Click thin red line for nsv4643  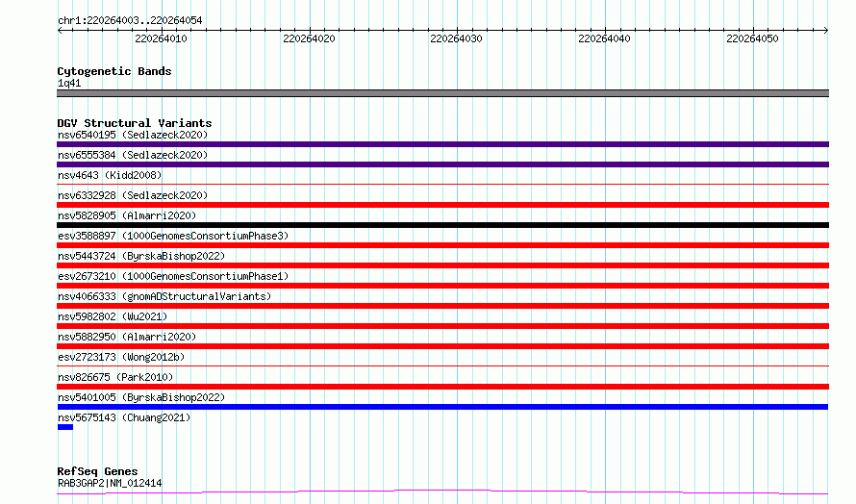pyautogui.click(x=442, y=185)
